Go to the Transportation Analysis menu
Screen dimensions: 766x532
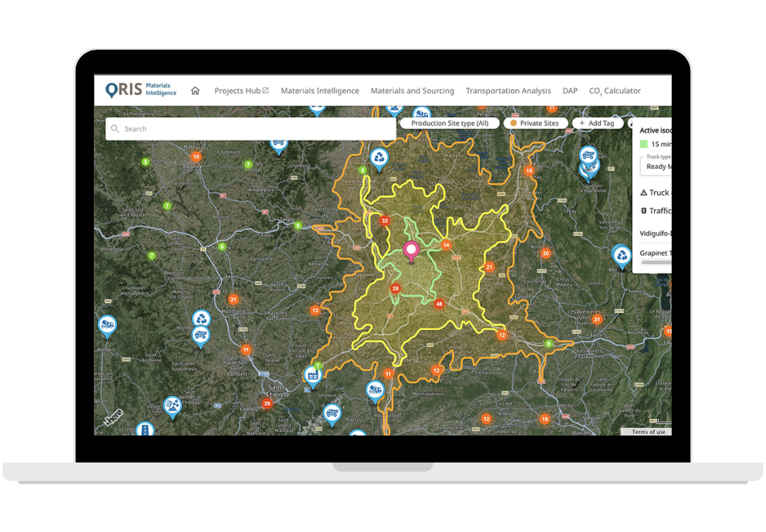[508, 91]
